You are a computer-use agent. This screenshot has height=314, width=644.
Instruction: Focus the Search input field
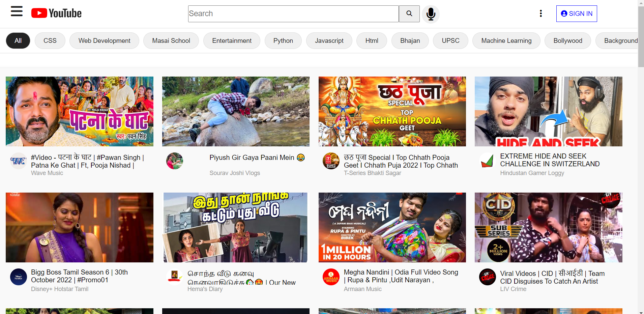coord(293,14)
